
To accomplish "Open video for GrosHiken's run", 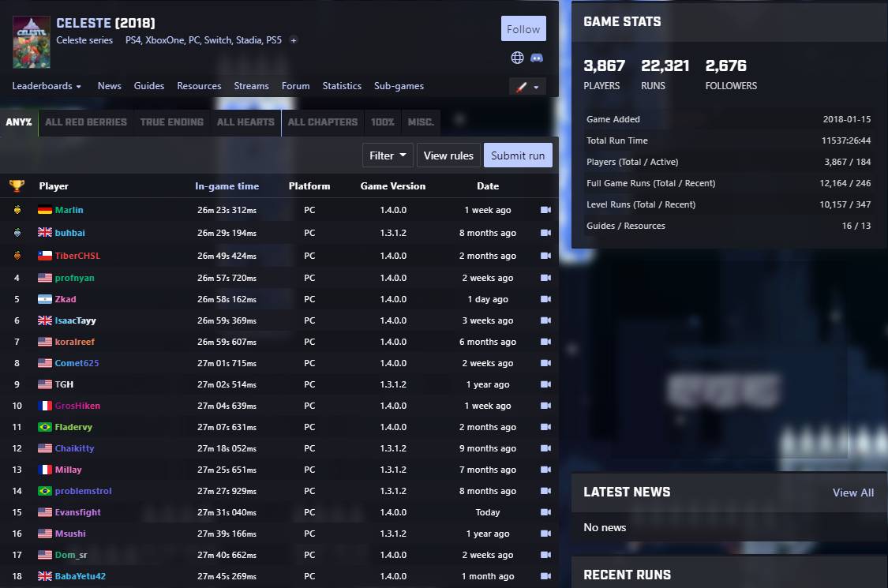I will [x=545, y=406].
